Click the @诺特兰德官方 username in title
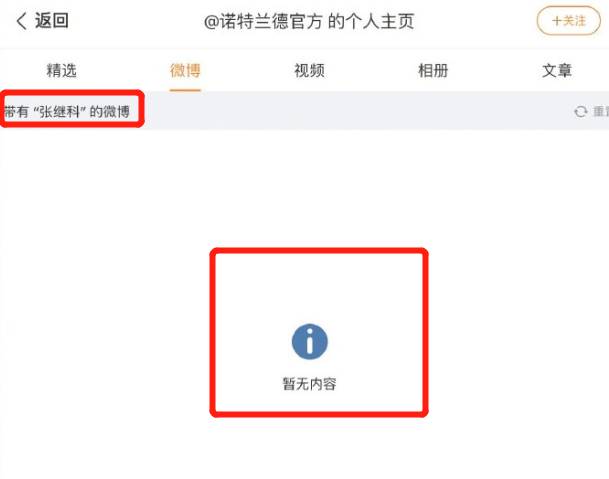The height and width of the screenshot is (479, 609). click(263, 21)
